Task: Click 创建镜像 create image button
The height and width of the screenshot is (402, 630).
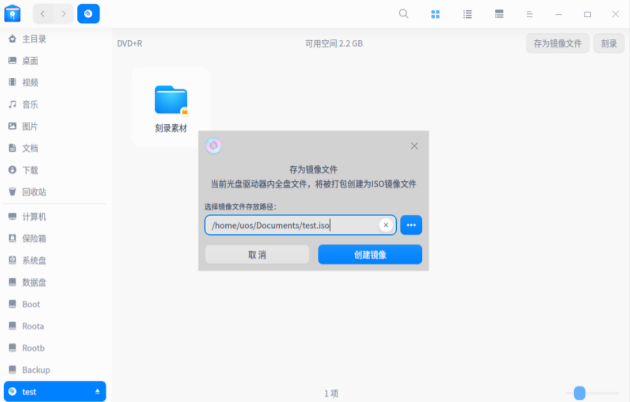Action: (370, 255)
